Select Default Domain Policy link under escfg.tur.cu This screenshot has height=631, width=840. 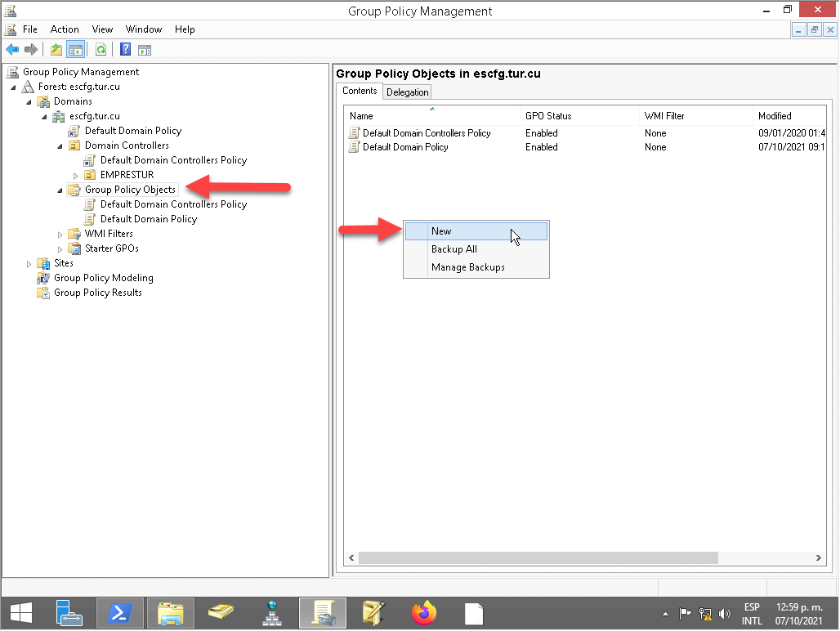(x=133, y=131)
